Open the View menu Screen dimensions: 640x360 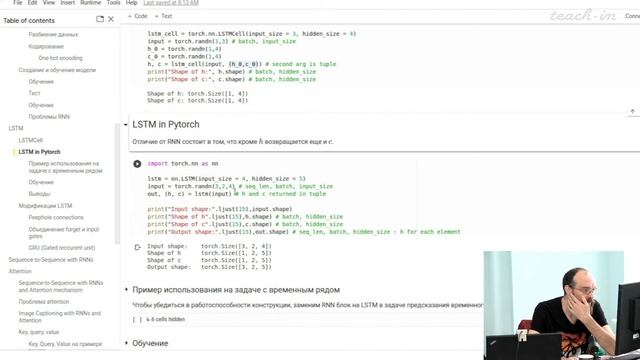49,2
